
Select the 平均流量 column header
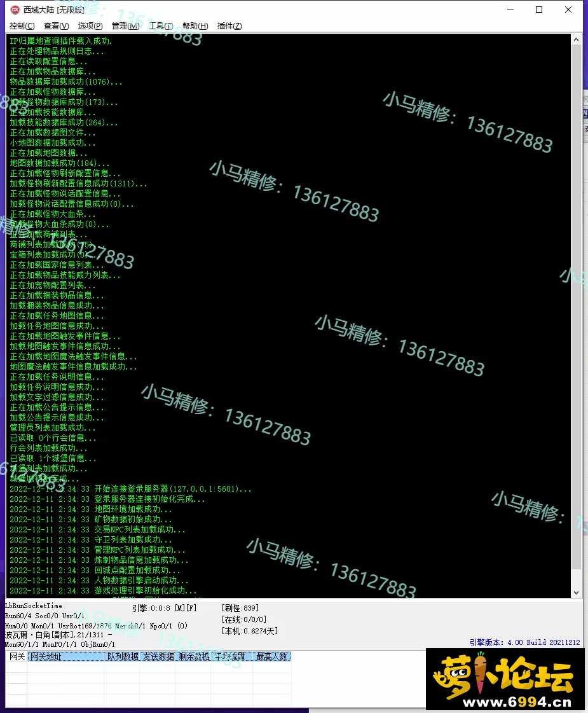tap(232, 656)
